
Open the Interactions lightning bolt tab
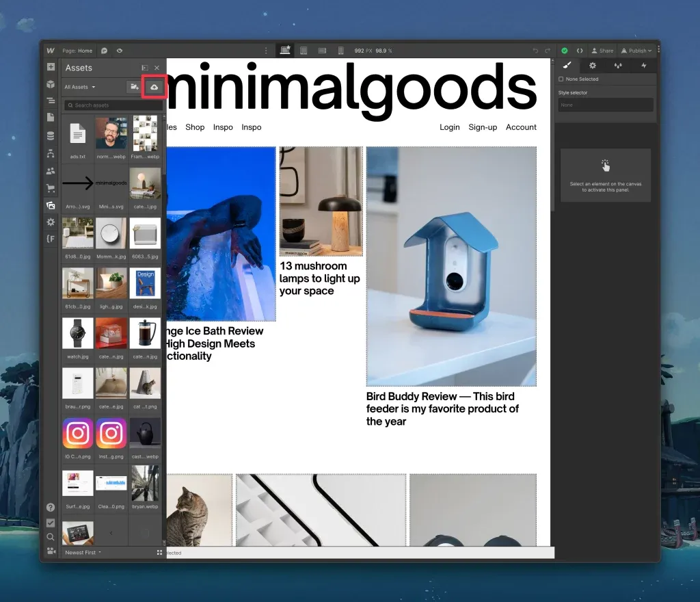click(644, 66)
